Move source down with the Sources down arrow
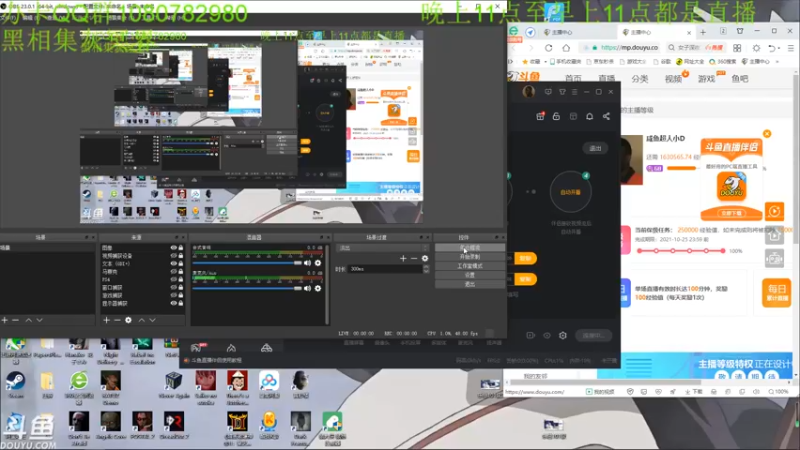The height and width of the screenshot is (450, 800). pyautogui.click(x=152, y=320)
